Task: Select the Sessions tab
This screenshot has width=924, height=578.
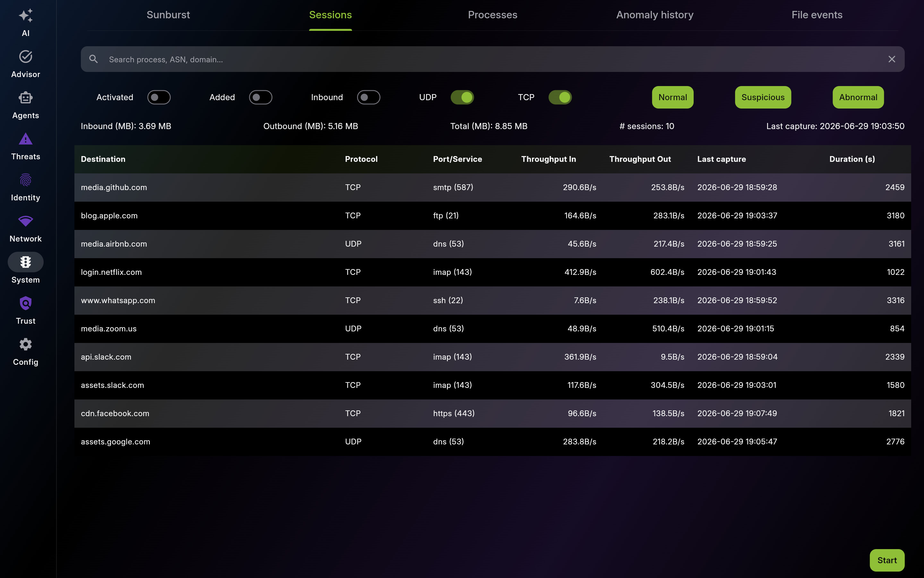Action: (330, 15)
